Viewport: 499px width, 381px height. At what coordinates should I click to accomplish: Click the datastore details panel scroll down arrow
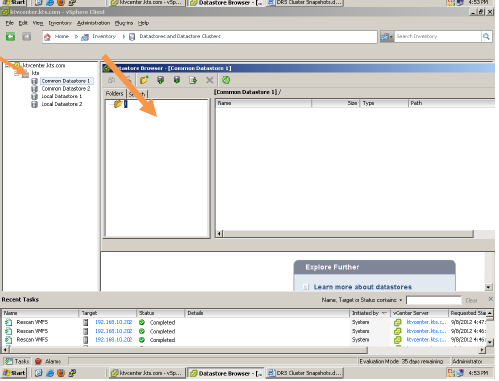(488, 287)
